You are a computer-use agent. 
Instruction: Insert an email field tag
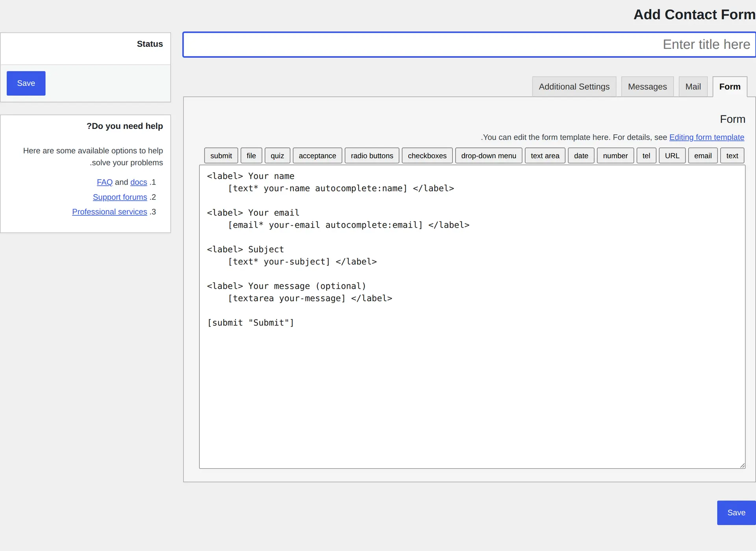(x=703, y=156)
